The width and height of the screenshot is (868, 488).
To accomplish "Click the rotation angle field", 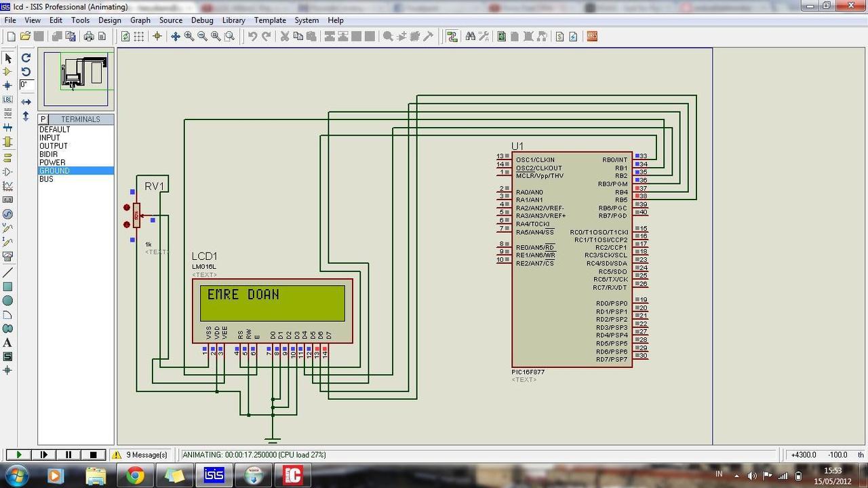I will [x=26, y=85].
